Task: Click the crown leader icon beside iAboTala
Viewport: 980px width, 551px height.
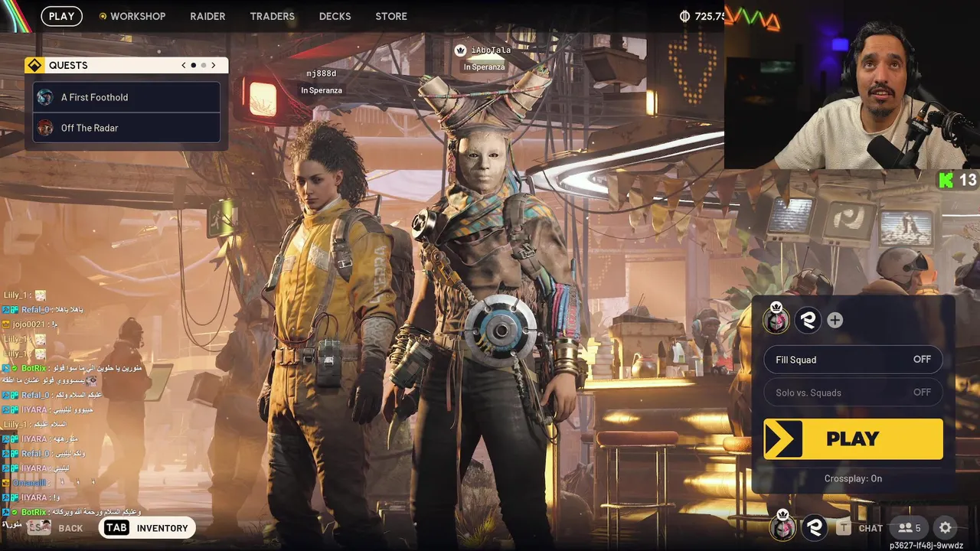Action: (460, 50)
